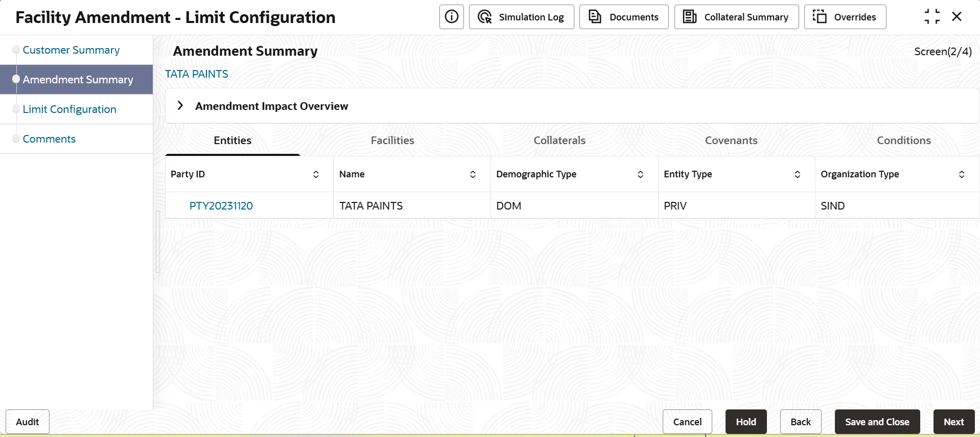This screenshot has width=980, height=437.
Task: Switch to the Collaterals tab
Action: pyautogui.click(x=559, y=141)
